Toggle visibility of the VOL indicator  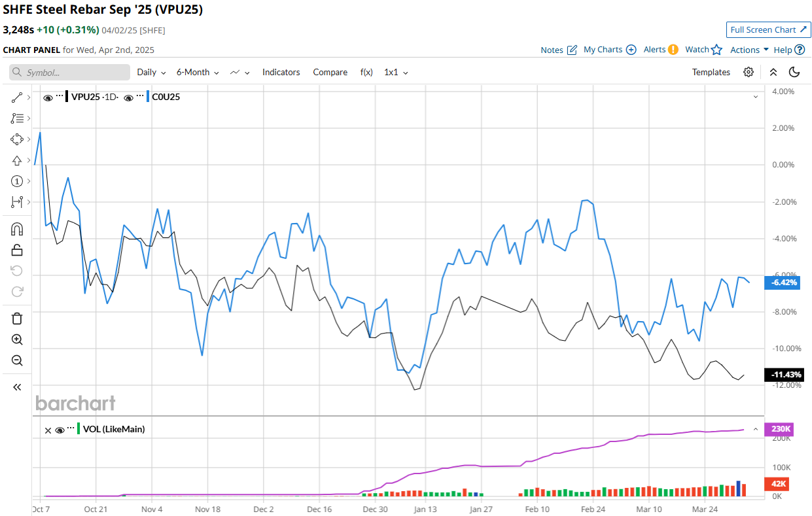tap(60, 430)
